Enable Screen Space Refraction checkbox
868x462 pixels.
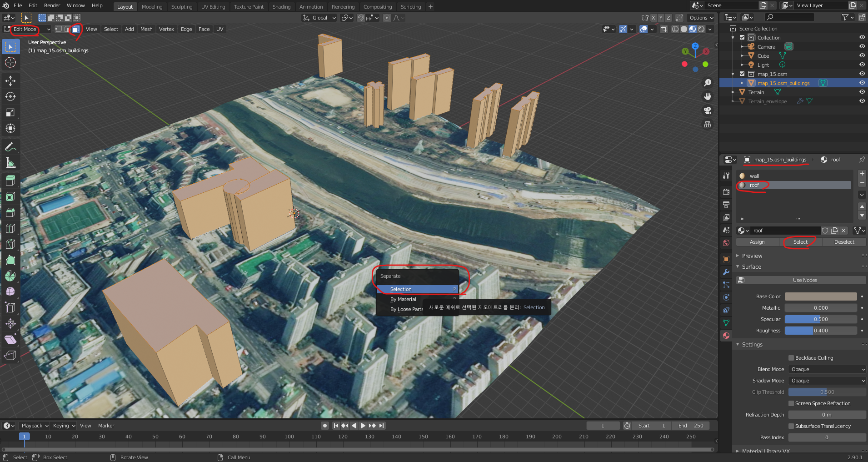791,403
